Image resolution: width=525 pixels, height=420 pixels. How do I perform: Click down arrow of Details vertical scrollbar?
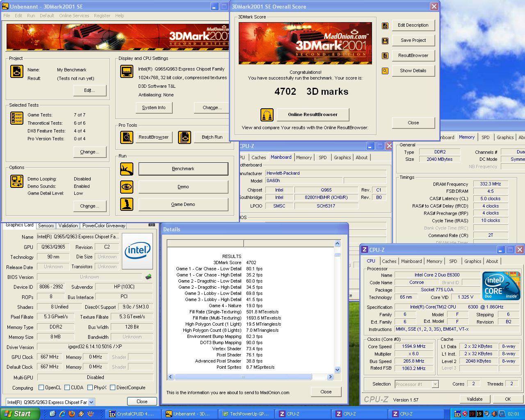(338, 370)
